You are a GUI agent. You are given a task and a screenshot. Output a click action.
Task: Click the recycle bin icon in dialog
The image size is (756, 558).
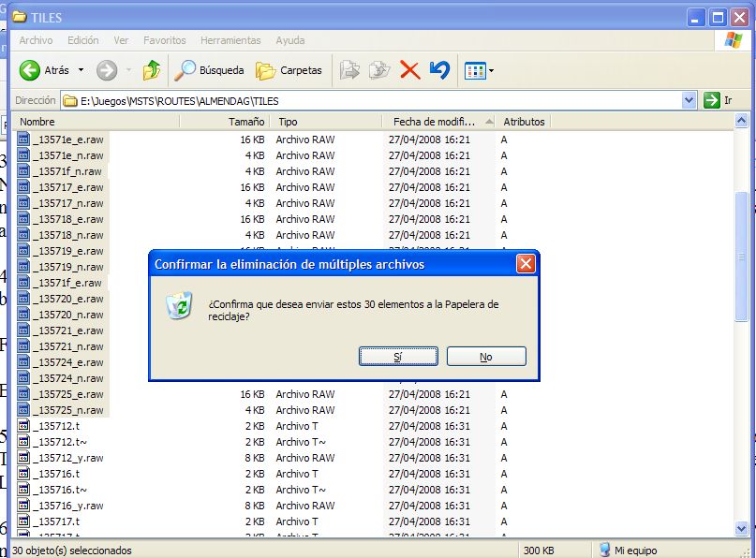pos(180,305)
